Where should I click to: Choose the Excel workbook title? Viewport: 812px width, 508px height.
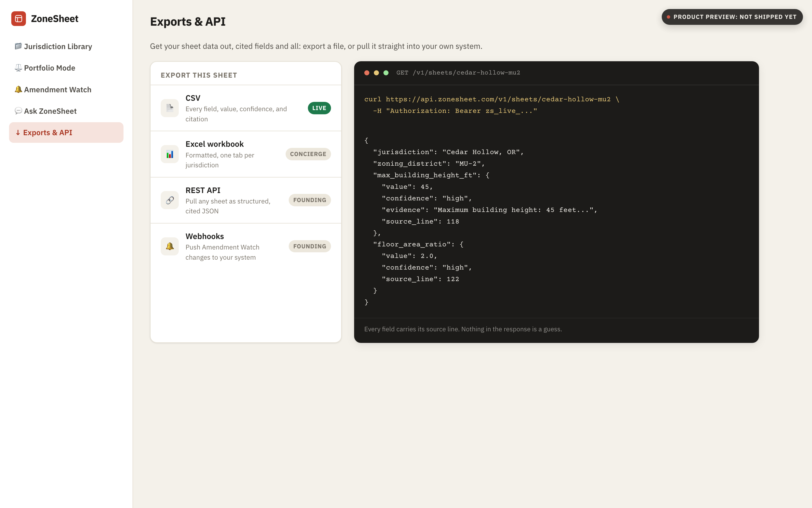coord(214,144)
